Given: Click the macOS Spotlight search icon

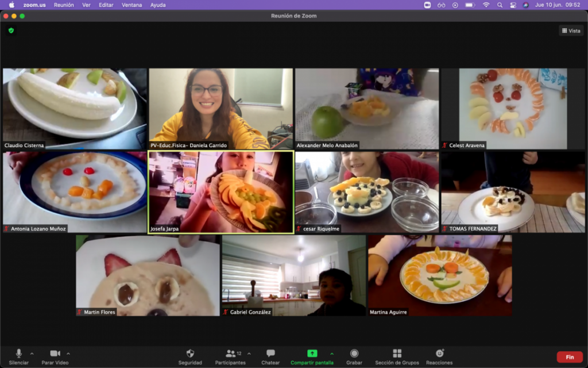Looking at the screenshot, I should point(499,5).
